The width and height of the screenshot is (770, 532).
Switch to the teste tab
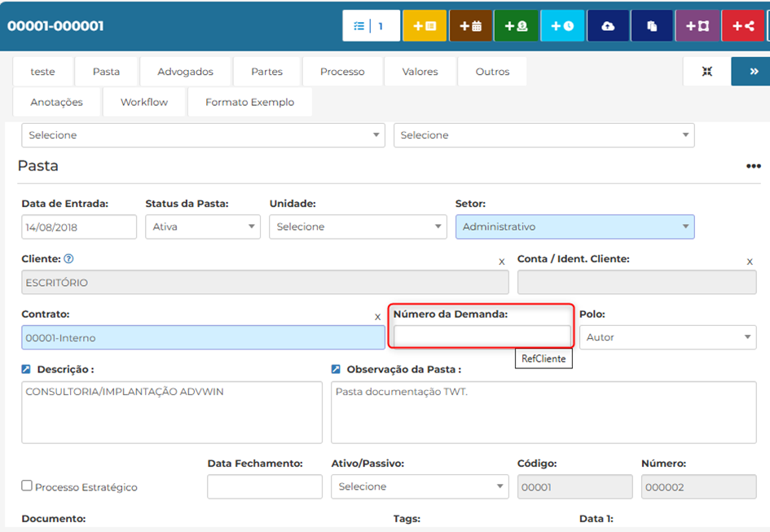[x=42, y=72]
